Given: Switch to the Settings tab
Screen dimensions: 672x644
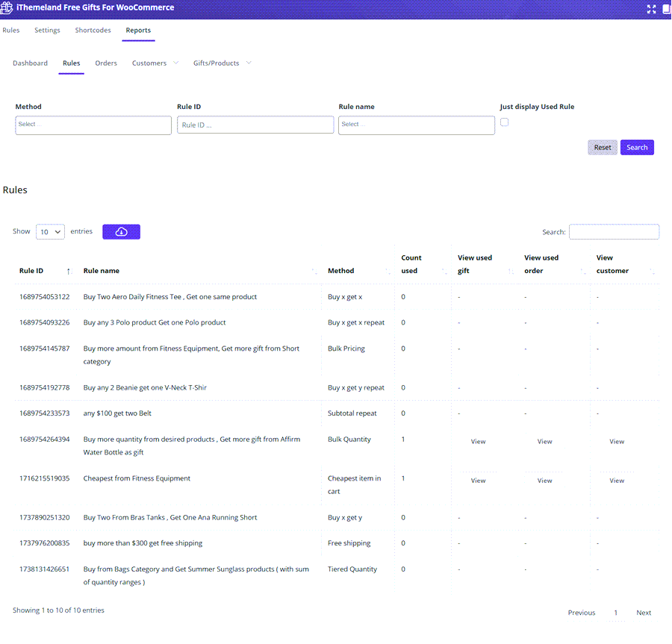Looking at the screenshot, I should coord(47,31).
